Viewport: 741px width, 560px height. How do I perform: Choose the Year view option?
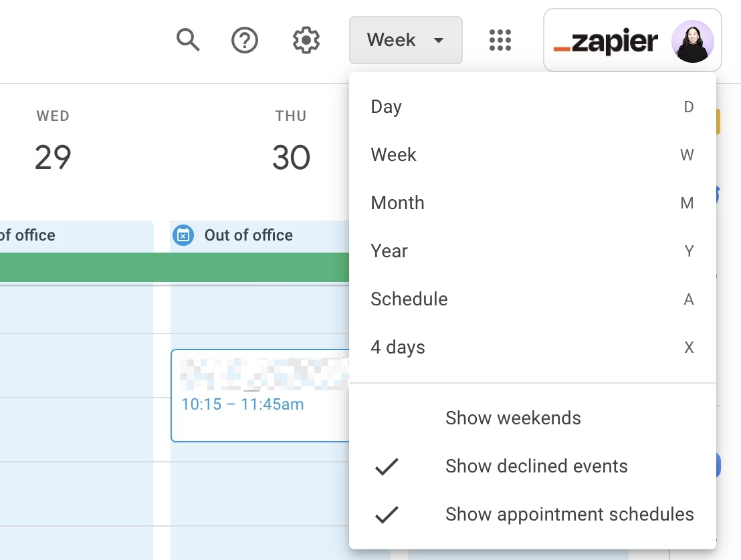point(389,251)
